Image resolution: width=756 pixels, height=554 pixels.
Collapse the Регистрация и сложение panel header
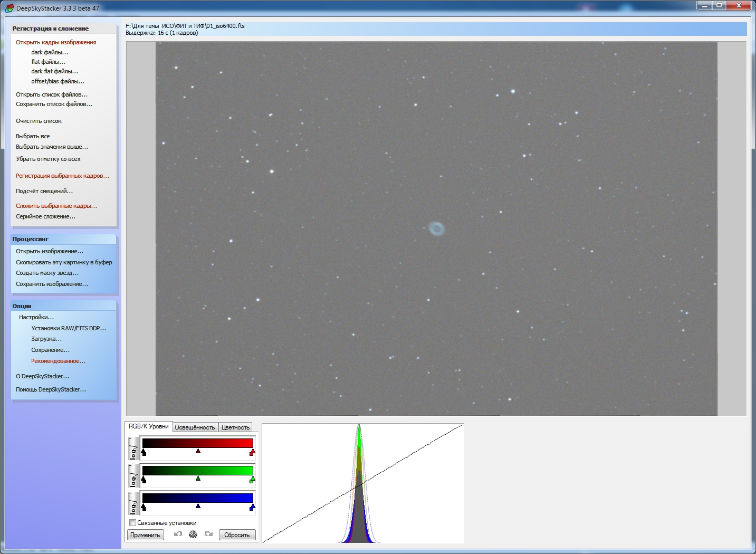63,28
